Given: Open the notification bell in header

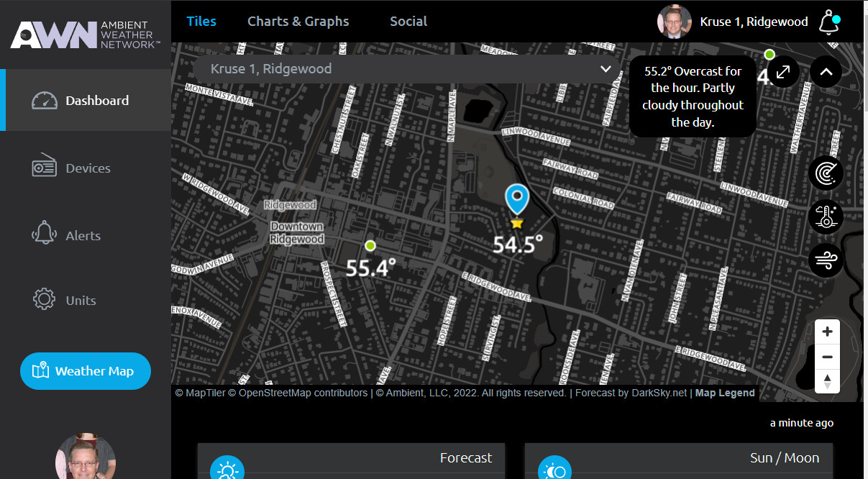Looking at the screenshot, I should (829, 23).
